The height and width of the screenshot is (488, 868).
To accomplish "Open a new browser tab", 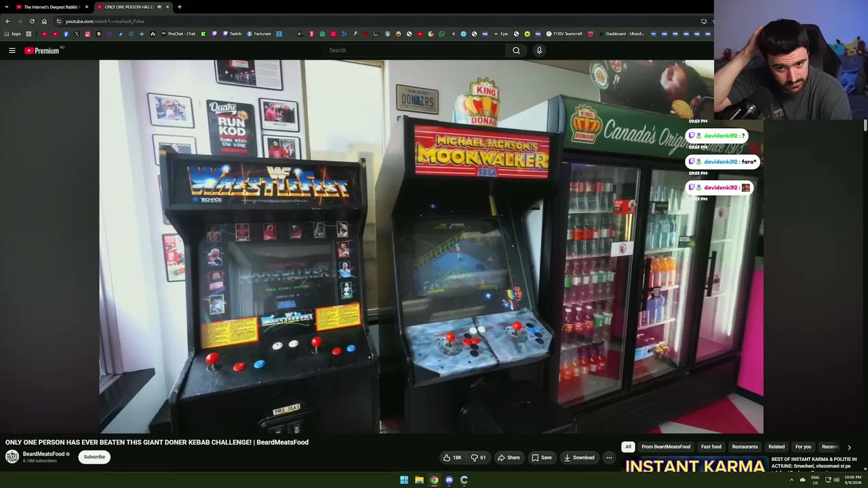I will [180, 7].
